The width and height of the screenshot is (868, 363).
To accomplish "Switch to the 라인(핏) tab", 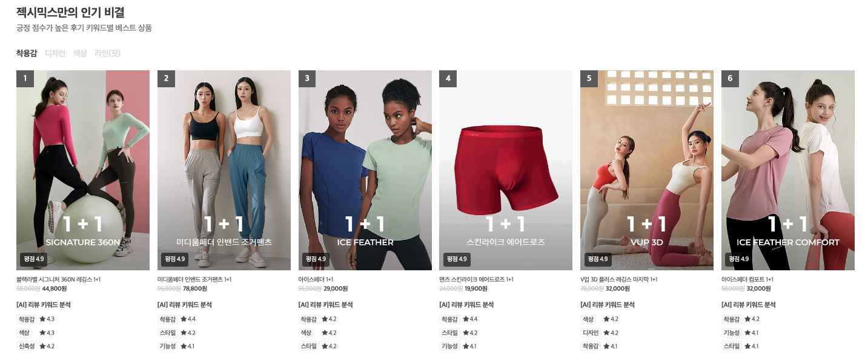I will point(107,53).
